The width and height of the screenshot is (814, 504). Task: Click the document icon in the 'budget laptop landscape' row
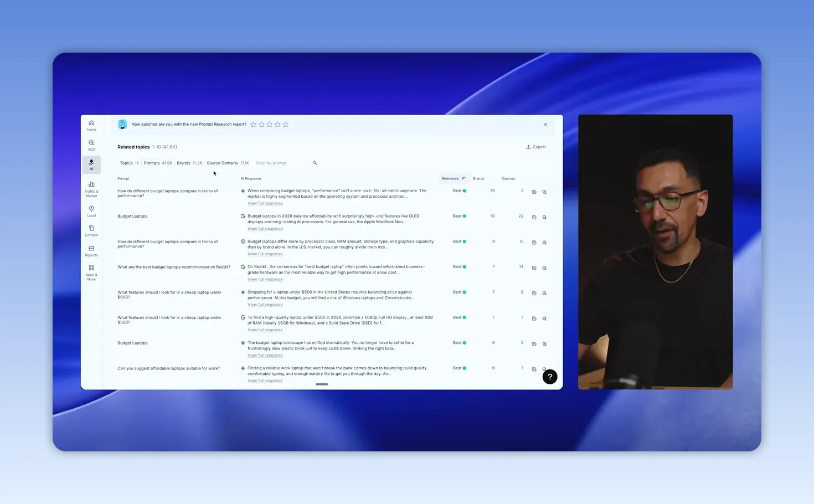tap(534, 344)
